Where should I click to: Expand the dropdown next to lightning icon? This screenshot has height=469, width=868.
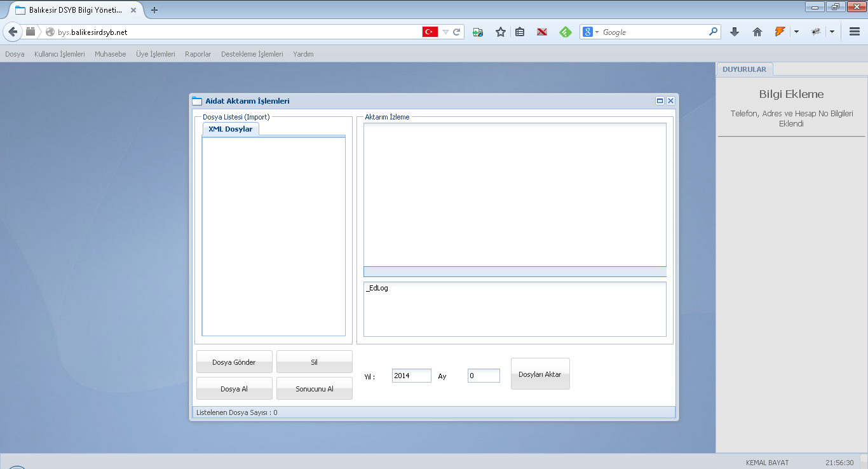796,32
